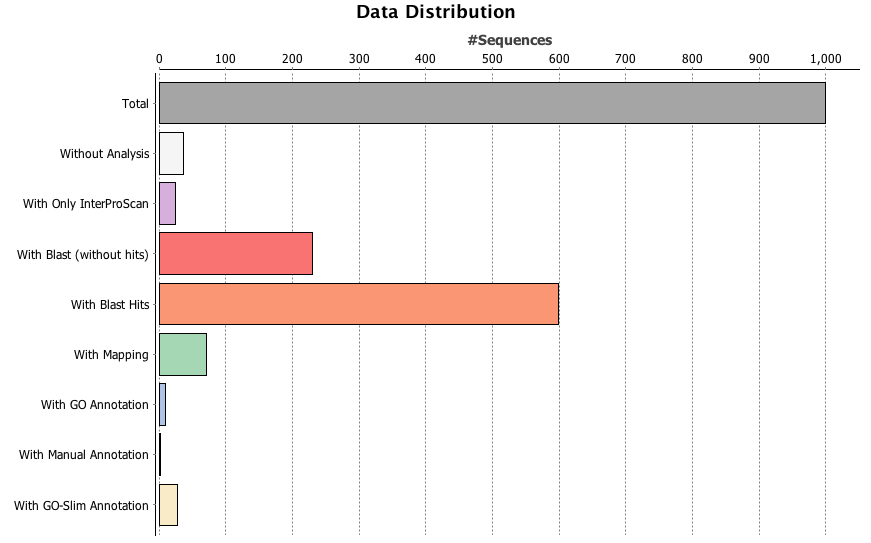Click the With Manual Annotation bar
The image size is (871, 543).
click(x=160, y=455)
